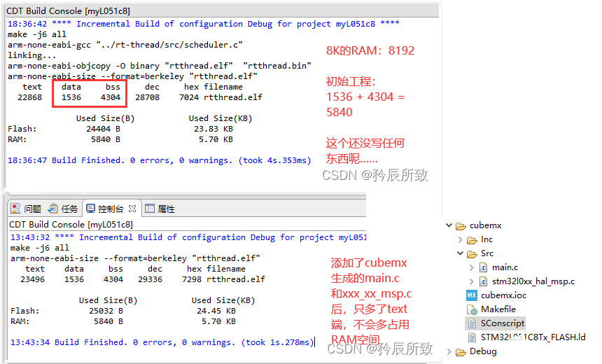Click the '24.45 KB' Flash value
Viewport: 602px width, 364px height.
click(216, 311)
